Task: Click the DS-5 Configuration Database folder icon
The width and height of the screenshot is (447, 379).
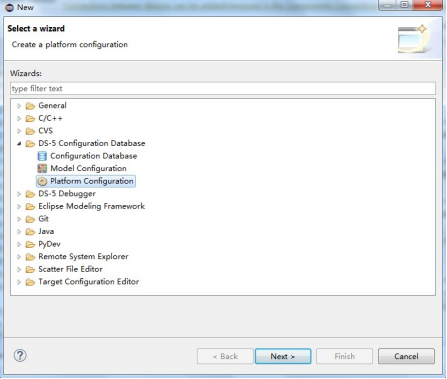Action: tap(30, 144)
